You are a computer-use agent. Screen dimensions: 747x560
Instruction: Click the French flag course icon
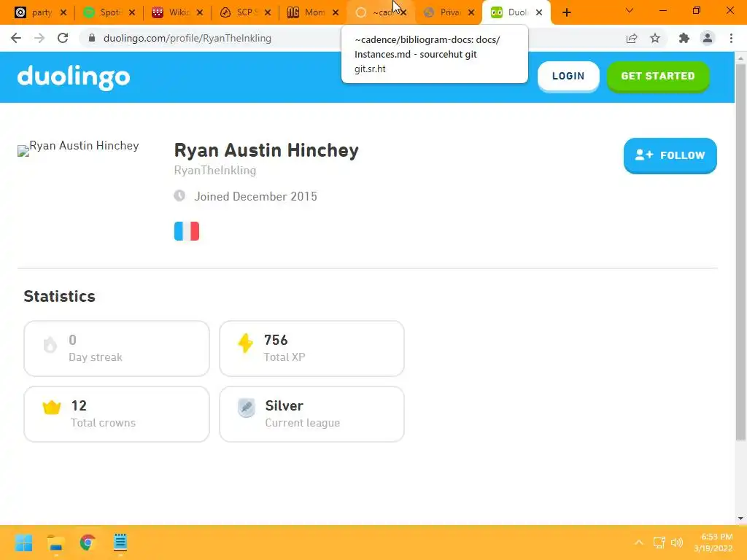click(x=187, y=231)
